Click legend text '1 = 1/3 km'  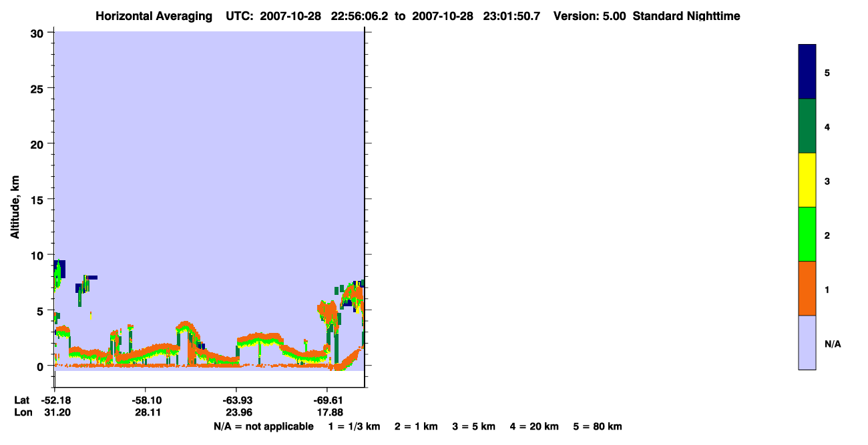point(354,426)
